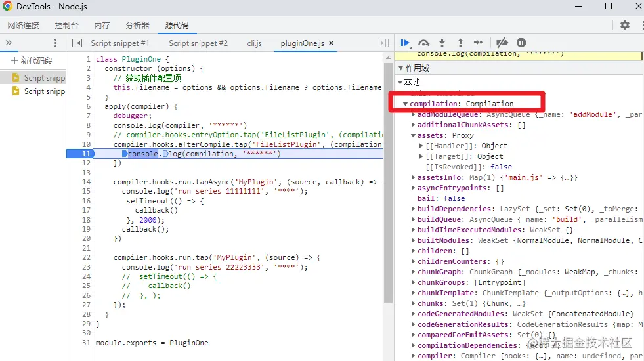The height and width of the screenshot is (361, 644).
Task: Toggle pause on exceptions
Action: pyautogui.click(x=521, y=43)
